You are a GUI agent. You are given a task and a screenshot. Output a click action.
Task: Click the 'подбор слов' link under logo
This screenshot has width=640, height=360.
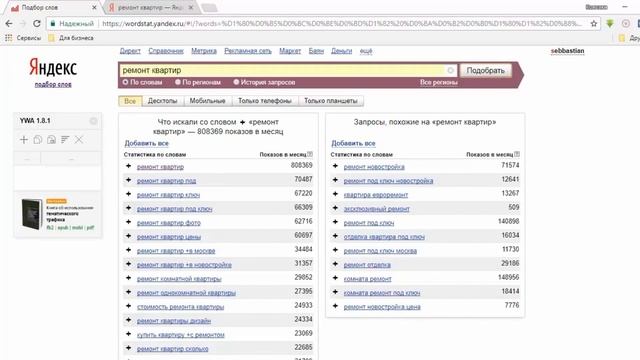pos(53,84)
